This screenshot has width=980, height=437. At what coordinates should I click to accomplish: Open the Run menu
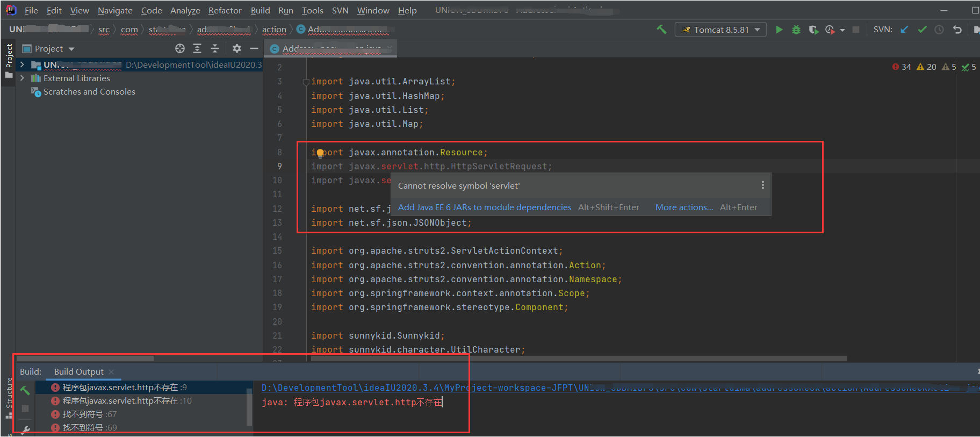(x=286, y=10)
